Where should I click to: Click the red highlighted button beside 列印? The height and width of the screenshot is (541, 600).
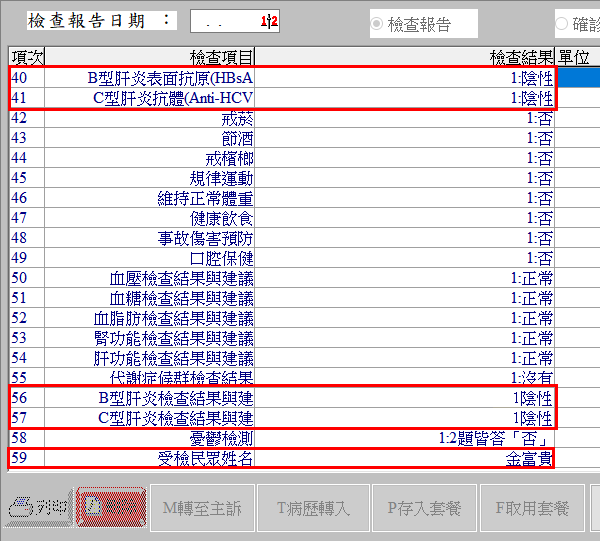pos(111,509)
